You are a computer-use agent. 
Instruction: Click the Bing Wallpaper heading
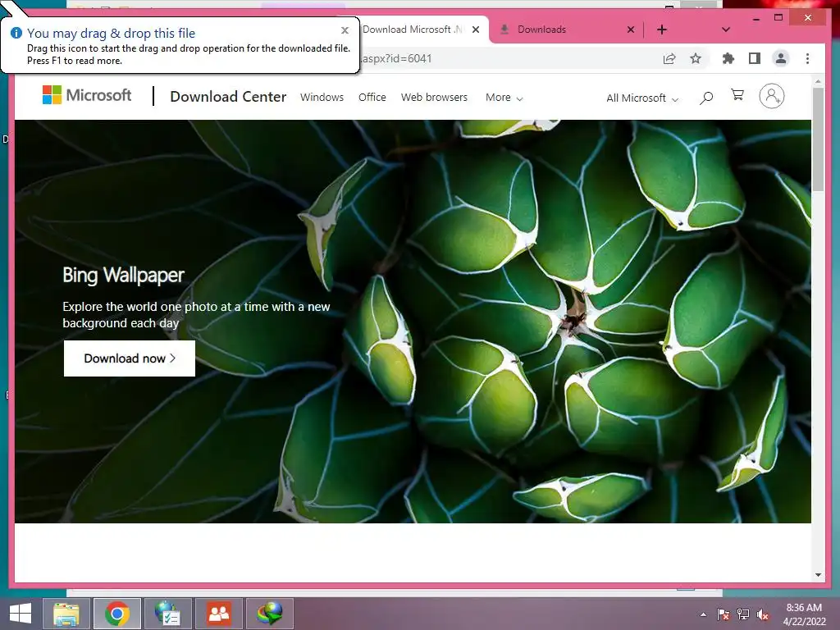123,276
